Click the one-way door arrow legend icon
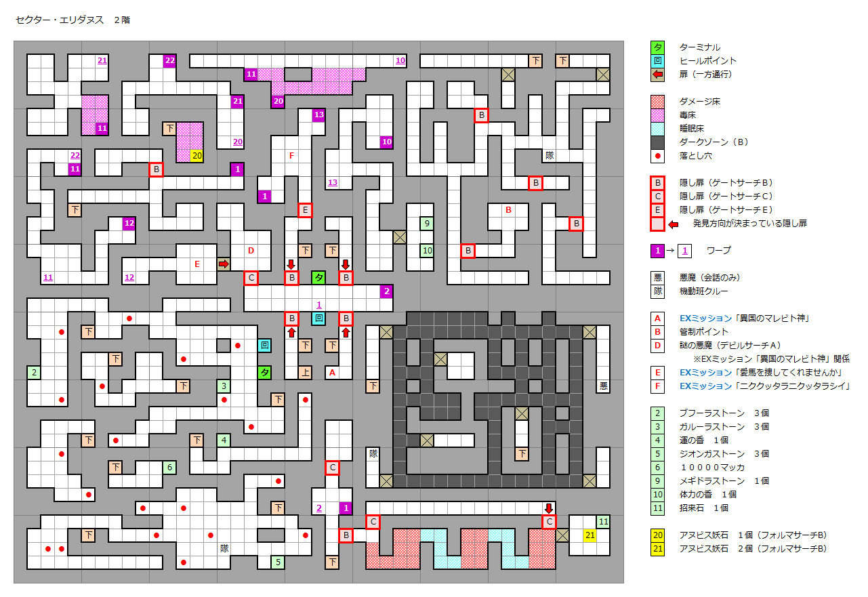Image resolution: width=868 pixels, height=597 pixels. (657, 75)
